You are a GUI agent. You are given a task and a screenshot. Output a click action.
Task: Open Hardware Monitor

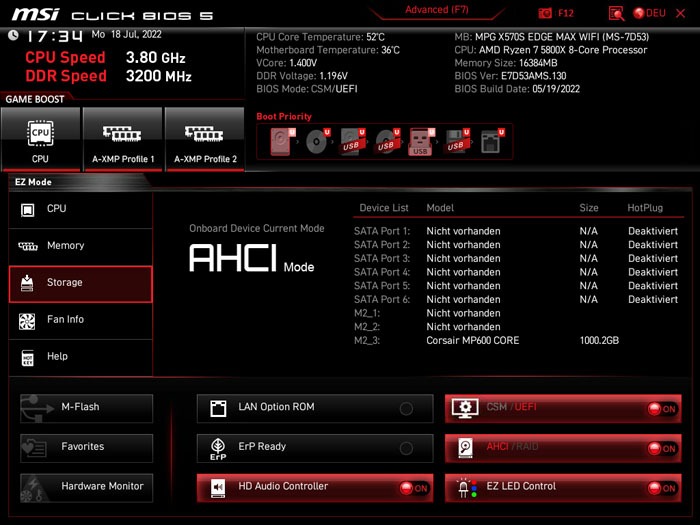(87, 488)
